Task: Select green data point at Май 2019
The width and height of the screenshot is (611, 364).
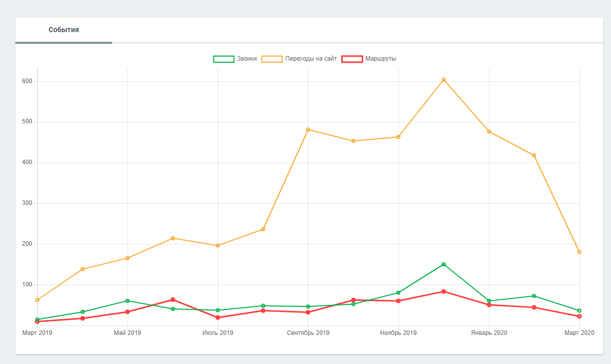Action: point(128,301)
